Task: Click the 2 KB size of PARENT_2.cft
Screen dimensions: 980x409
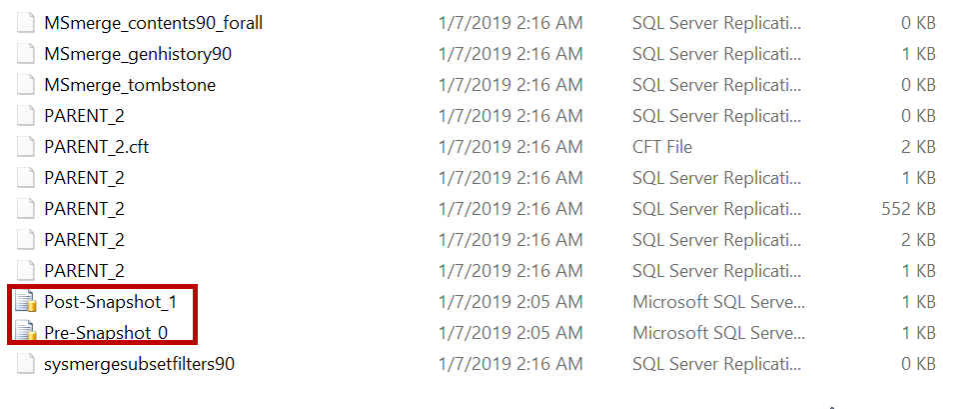Action: click(x=917, y=147)
